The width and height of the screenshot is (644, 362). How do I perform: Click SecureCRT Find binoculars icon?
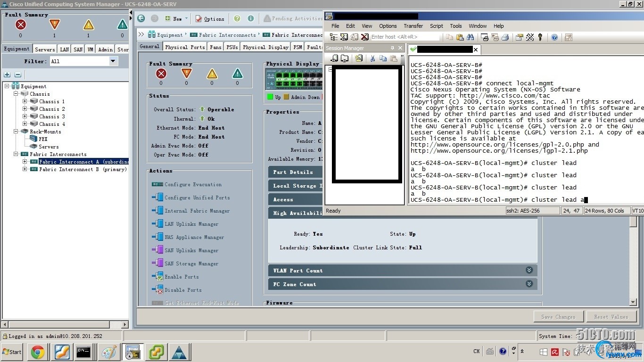(470, 37)
